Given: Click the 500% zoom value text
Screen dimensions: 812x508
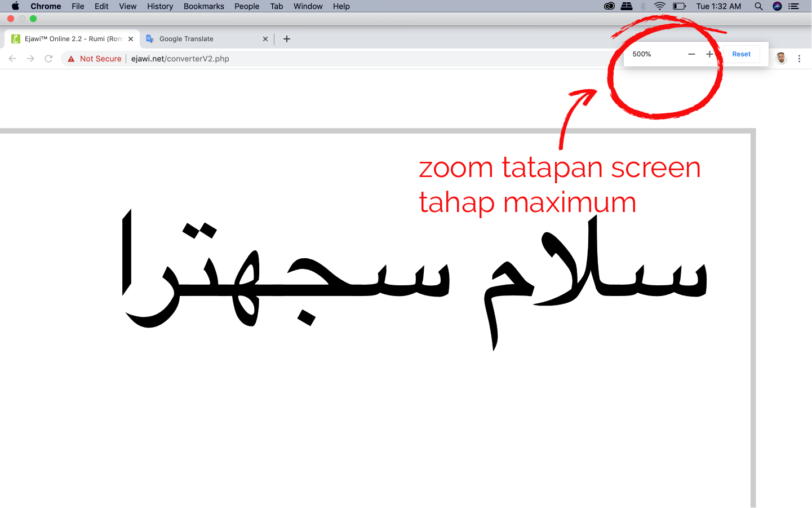Looking at the screenshot, I should [641, 54].
